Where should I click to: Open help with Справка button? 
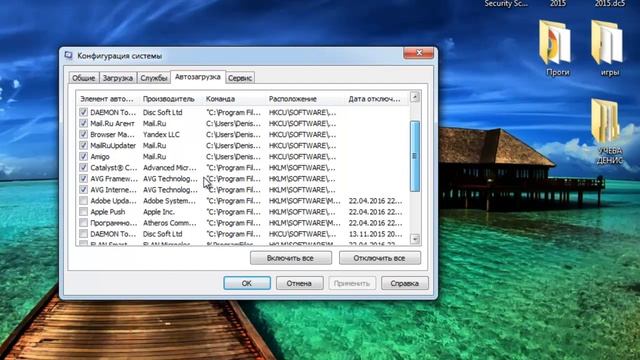point(404,283)
